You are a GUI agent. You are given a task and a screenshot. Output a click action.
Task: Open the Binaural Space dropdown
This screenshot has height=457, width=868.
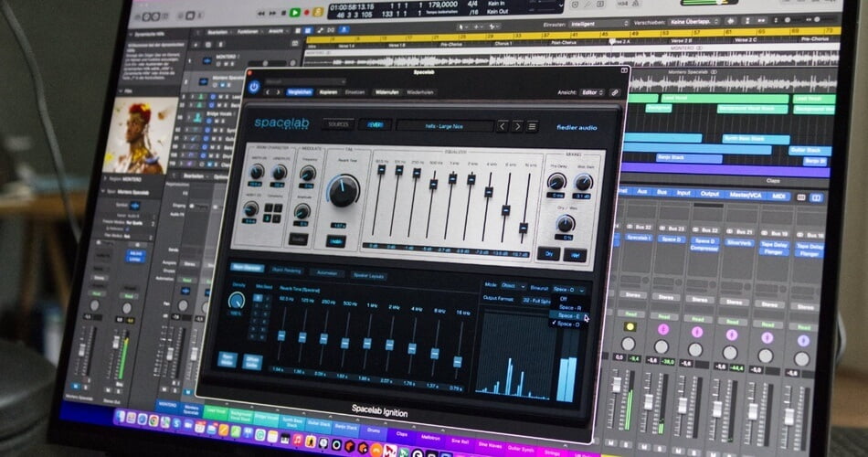click(x=569, y=289)
